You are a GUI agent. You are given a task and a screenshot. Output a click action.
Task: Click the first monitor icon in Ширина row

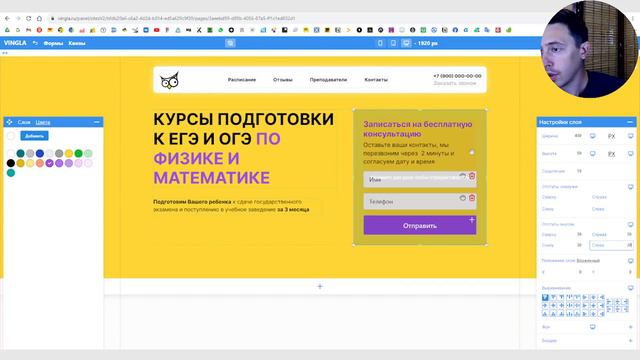point(593,136)
